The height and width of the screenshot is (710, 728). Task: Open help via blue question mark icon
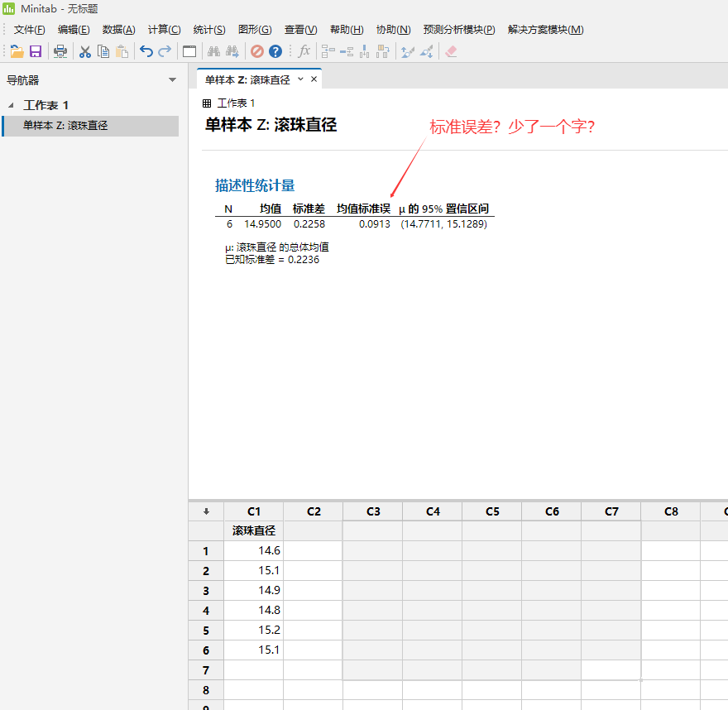pos(275,51)
